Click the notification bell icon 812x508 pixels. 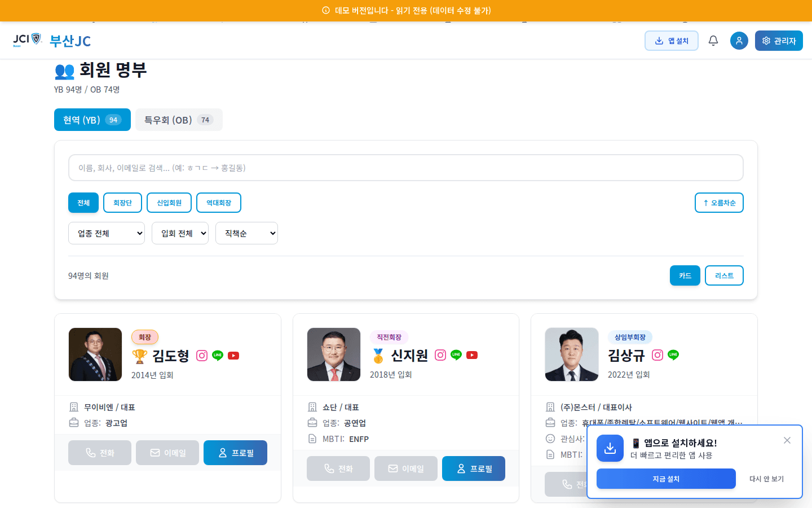click(713, 40)
